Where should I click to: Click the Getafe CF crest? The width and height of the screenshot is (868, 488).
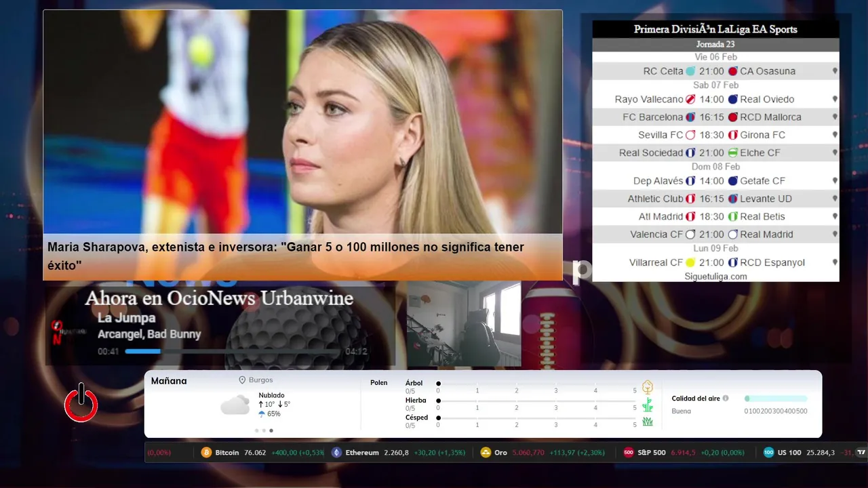[732, 181]
